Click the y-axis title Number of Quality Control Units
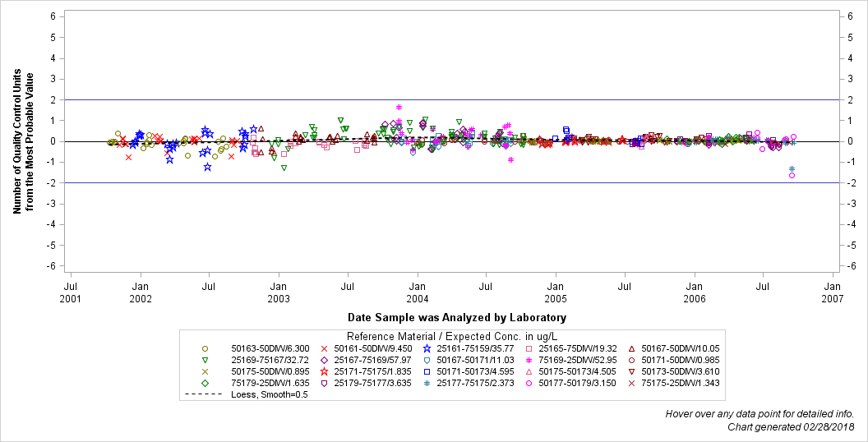This screenshot has width=868, height=442. pyautogui.click(x=23, y=141)
